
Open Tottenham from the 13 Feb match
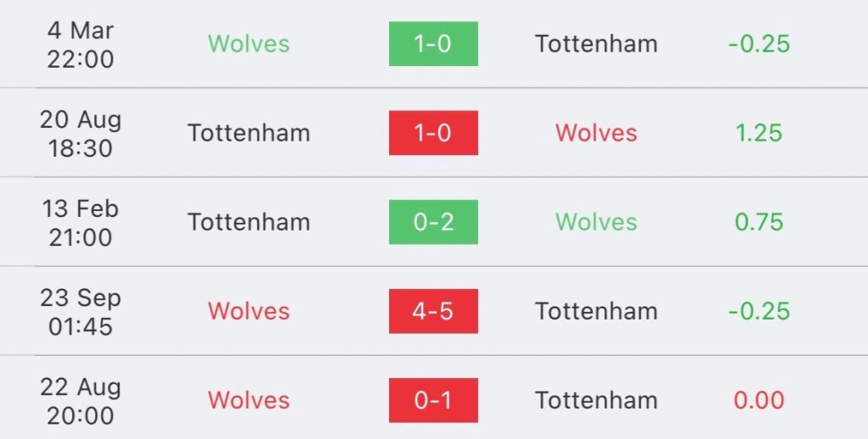(x=249, y=222)
